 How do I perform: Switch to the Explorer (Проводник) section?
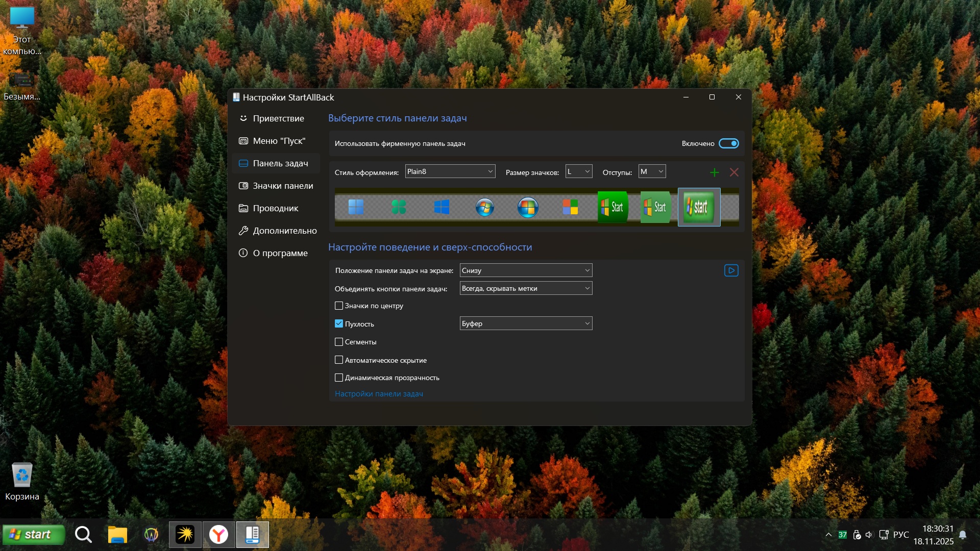pos(276,208)
